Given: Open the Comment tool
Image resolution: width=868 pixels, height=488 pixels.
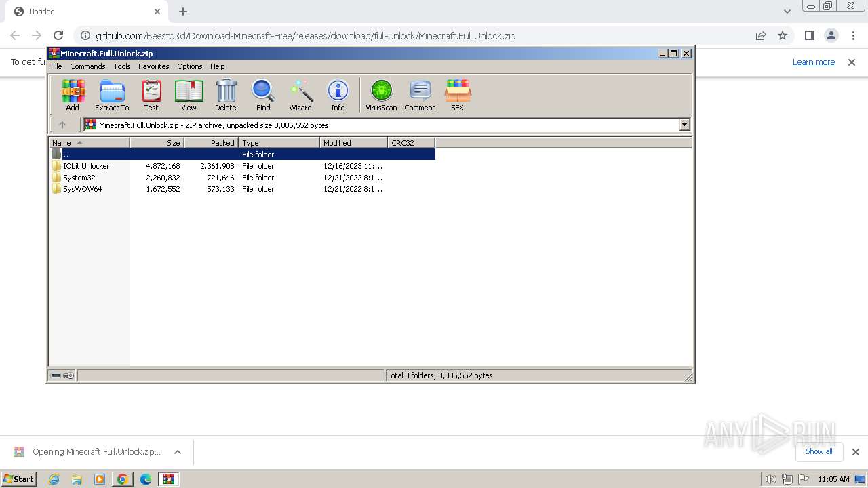Looking at the screenshot, I should pos(420,96).
